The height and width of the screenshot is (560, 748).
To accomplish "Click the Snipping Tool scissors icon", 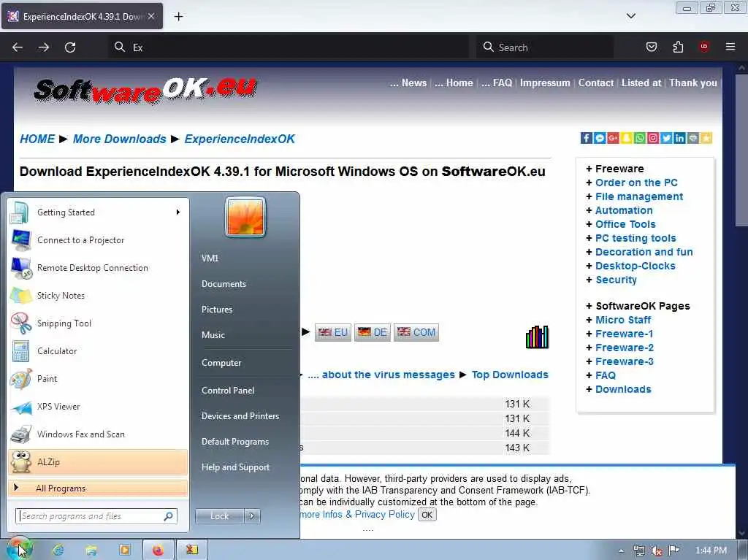I will 21,323.
